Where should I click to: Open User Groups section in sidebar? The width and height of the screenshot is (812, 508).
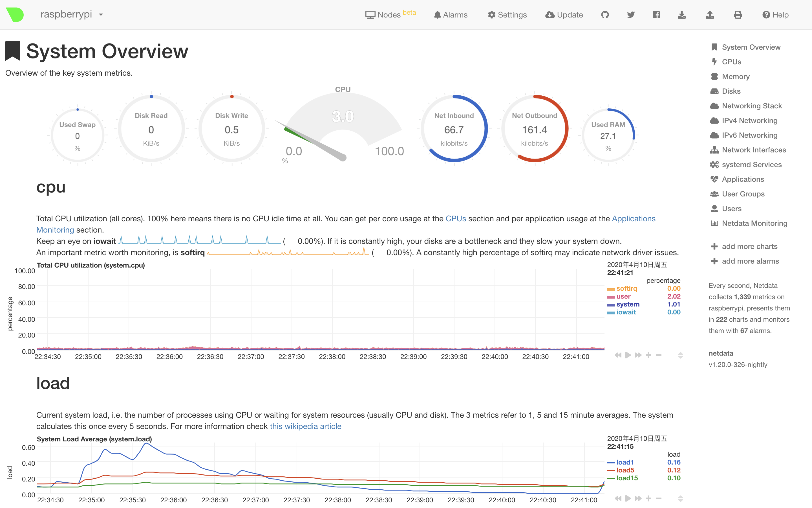coord(737,194)
